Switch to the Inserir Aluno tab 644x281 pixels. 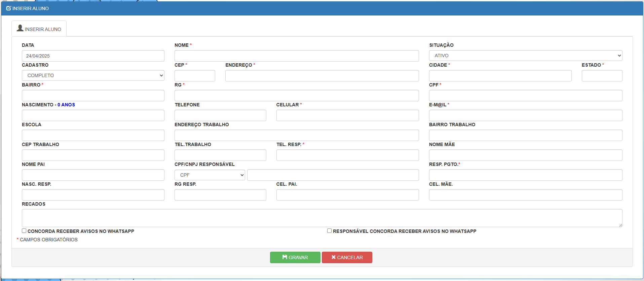(39, 29)
